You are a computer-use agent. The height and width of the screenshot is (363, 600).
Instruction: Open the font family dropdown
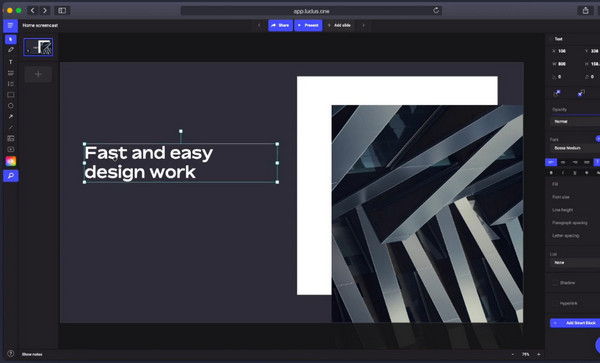pyautogui.click(x=575, y=148)
